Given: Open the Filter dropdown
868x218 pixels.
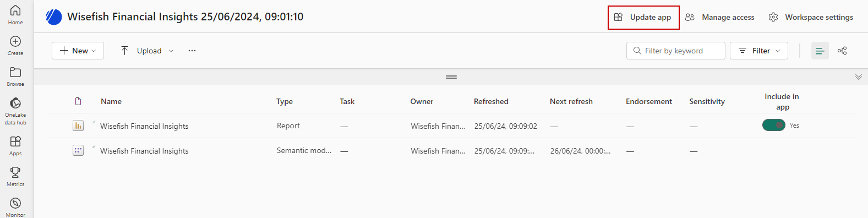Looking at the screenshot, I should (759, 51).
